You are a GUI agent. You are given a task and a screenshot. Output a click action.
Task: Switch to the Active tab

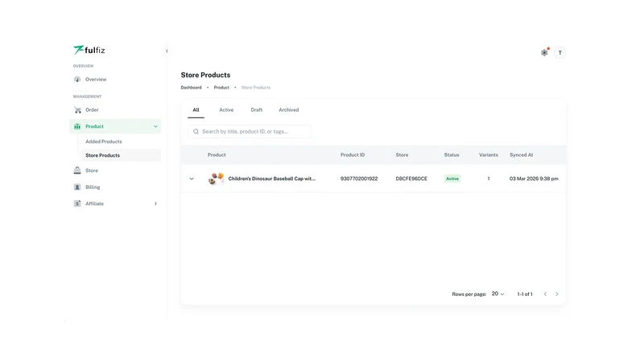[x=226, y=110]
